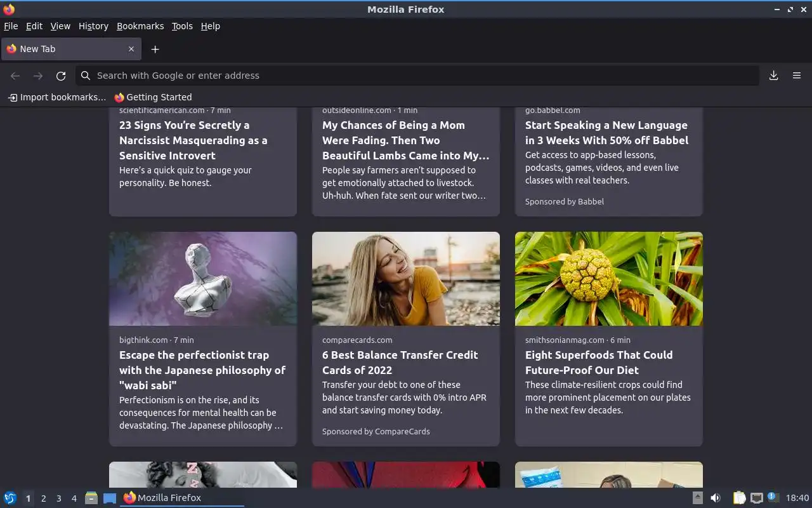This screenshot has width=812, height=508.
Task: Click the marble bust thumbnail image
Action: [203, 279]
